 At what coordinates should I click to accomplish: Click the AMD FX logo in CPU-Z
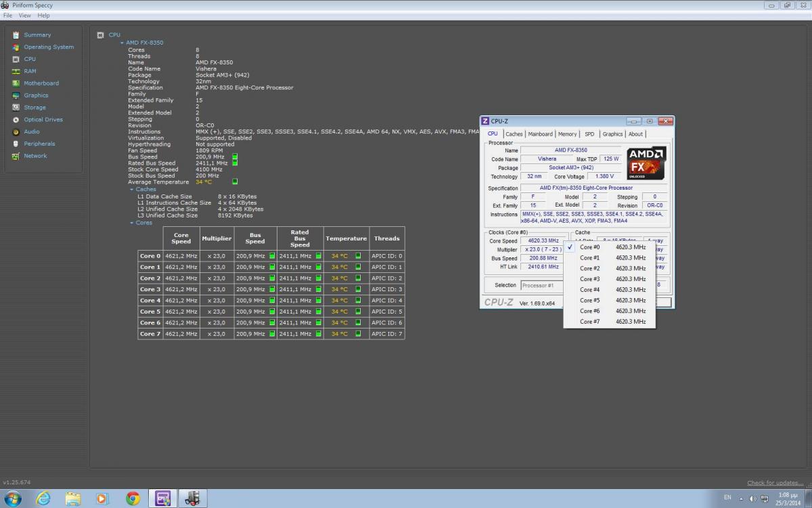(647, 163)
